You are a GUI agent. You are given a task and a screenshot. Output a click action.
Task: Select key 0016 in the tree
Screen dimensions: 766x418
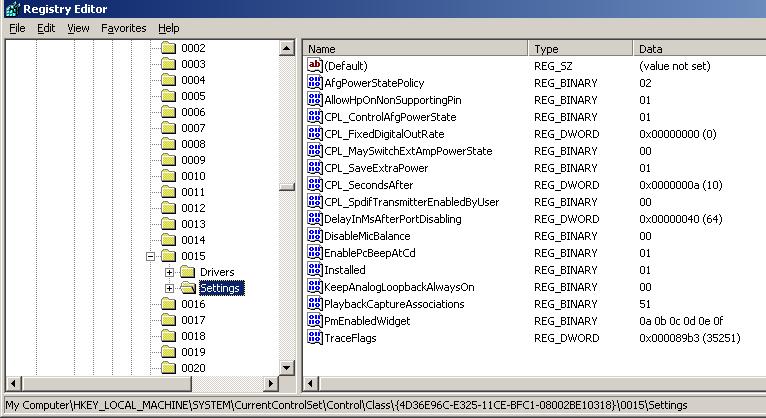tap(193, 304)
